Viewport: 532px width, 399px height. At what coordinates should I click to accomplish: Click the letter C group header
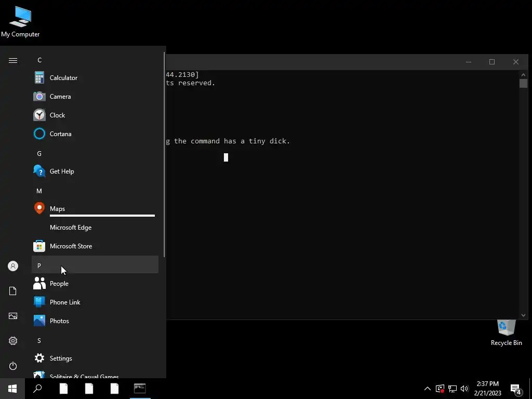pos(95,60)
